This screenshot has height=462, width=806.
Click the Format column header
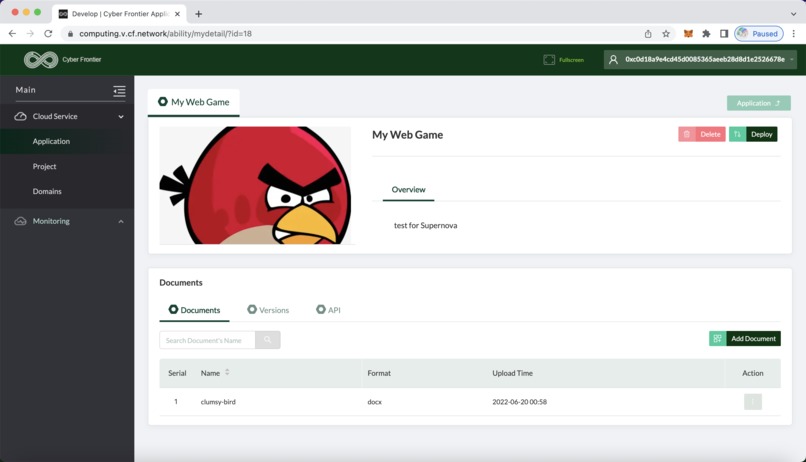pos(379,373)
